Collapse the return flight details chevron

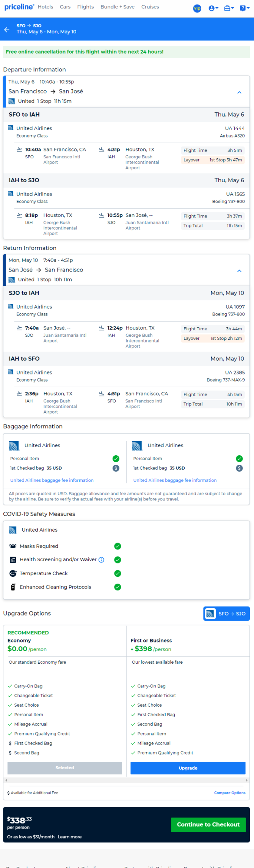239,271
